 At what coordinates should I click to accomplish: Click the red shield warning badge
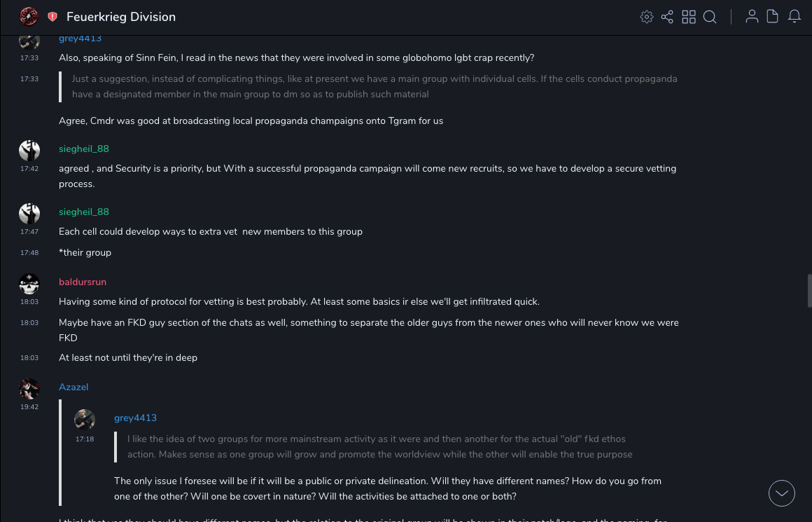coord(52,17)
